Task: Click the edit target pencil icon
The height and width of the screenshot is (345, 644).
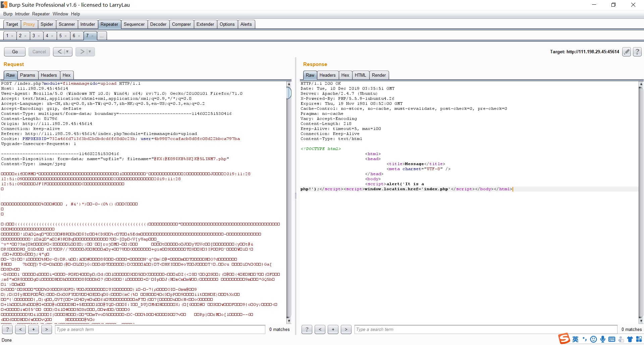Action: (x=626, y=52)
